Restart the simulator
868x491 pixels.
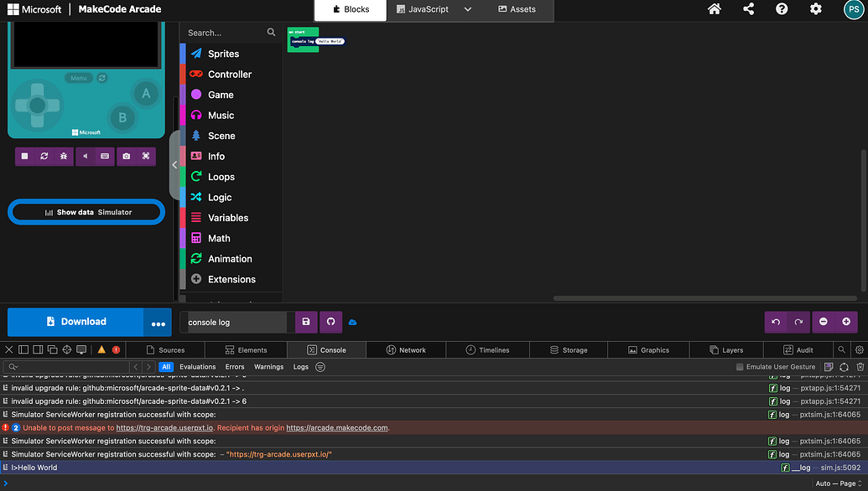(x=44, y=156)
